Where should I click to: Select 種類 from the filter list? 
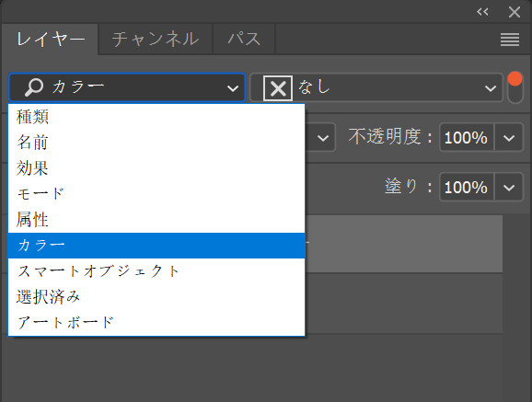point(156,117)
